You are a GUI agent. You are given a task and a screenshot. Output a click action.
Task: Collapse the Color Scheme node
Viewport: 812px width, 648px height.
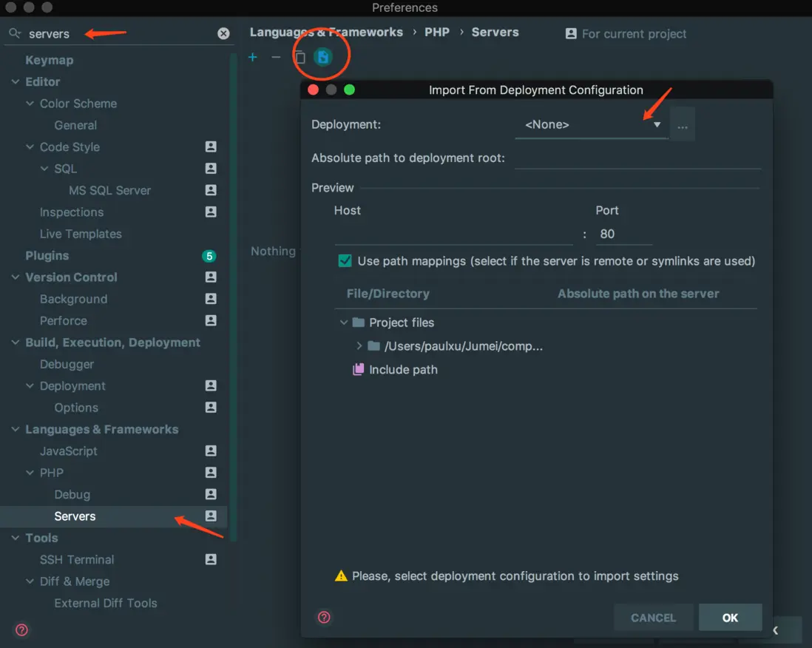(30, 103)
